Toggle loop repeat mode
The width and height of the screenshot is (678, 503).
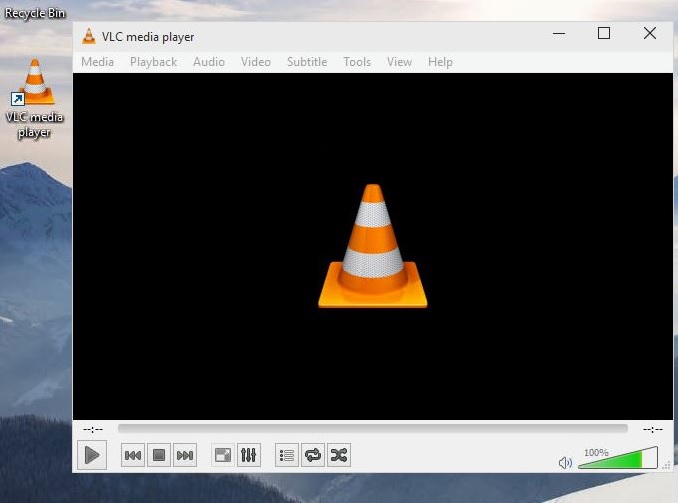coord(313,455)
